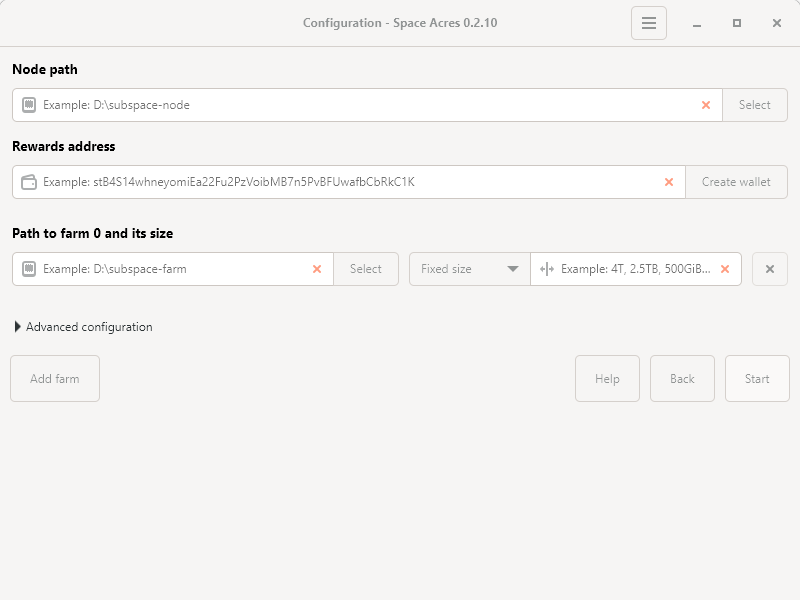800x600 pixels.
Task: Expand Advanced configuration section
Action: (83, 327)
